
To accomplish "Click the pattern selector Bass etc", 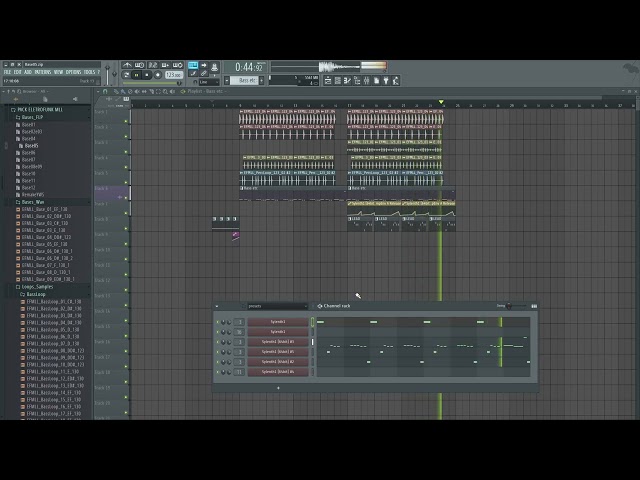I will (x=244, y=80).
